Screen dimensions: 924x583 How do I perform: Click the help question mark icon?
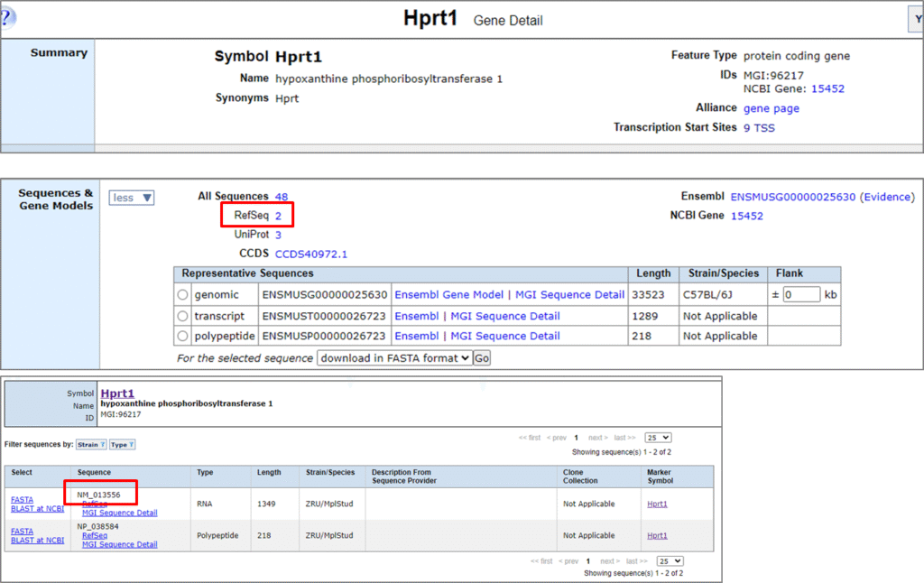[x=6, y=17]
